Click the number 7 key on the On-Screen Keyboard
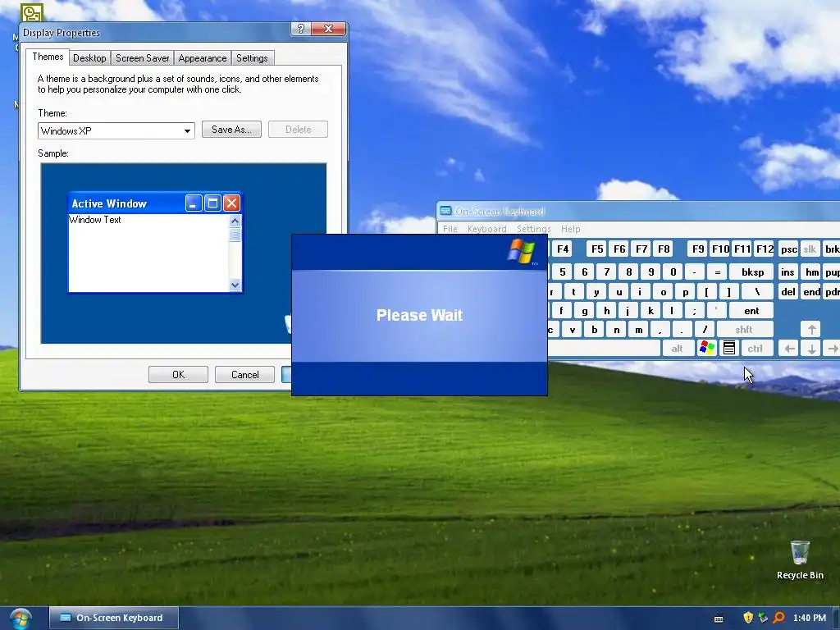Viewport: 840px width, 630px height. [x=606, y=272]
